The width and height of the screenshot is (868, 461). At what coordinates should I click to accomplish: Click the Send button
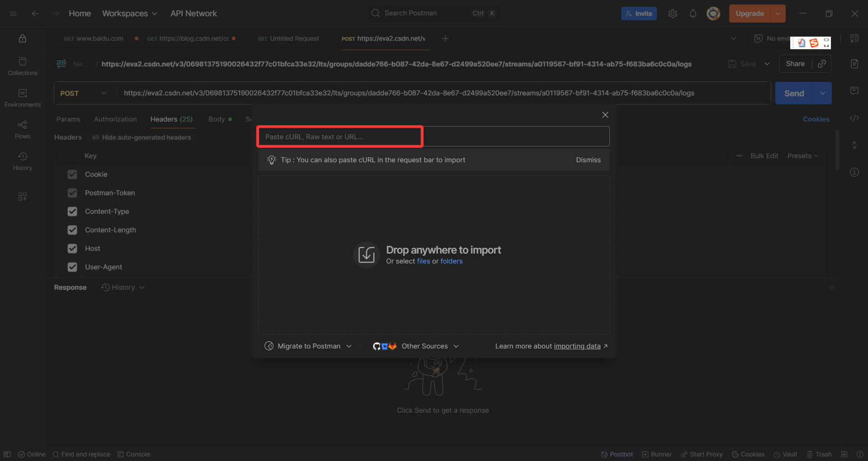(x=794, y=93)
